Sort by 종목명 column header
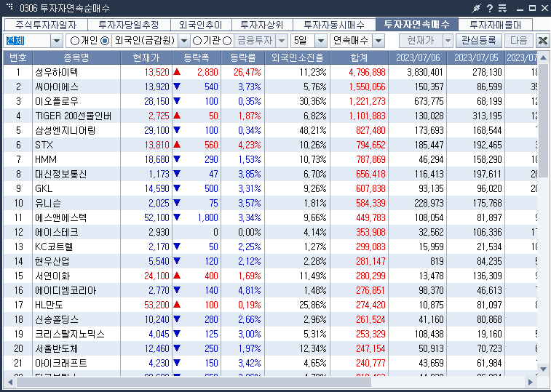551x392 pixels. [x=76, y=57]
